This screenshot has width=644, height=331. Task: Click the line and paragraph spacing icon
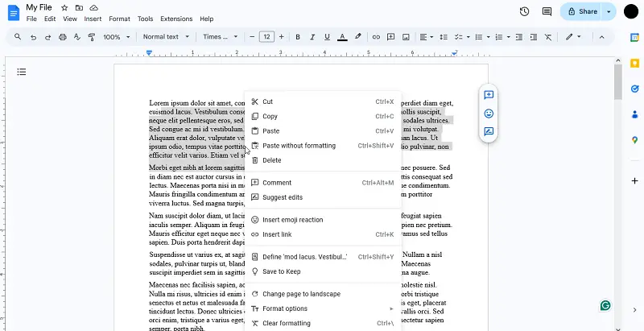pyautogui.click(x=444, y=37)
